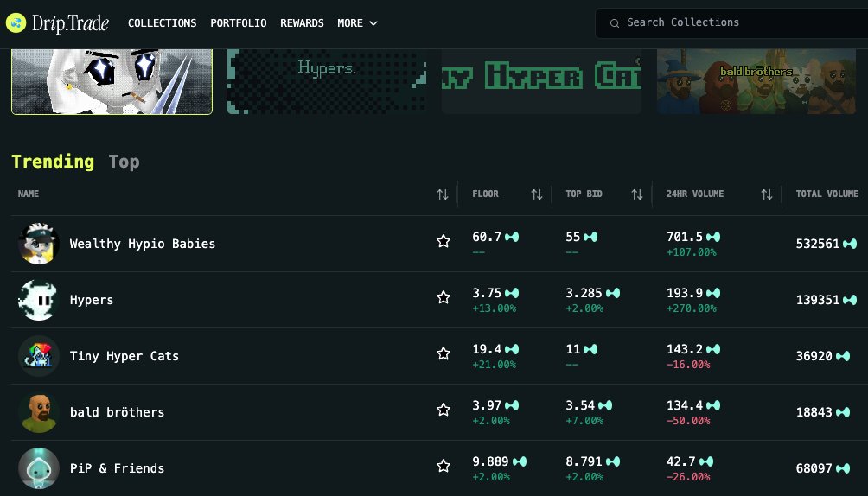868x496 pixels.
Task: Sort by 24HR VOLUME using sort arrows
Action: [x=766, y=194]
